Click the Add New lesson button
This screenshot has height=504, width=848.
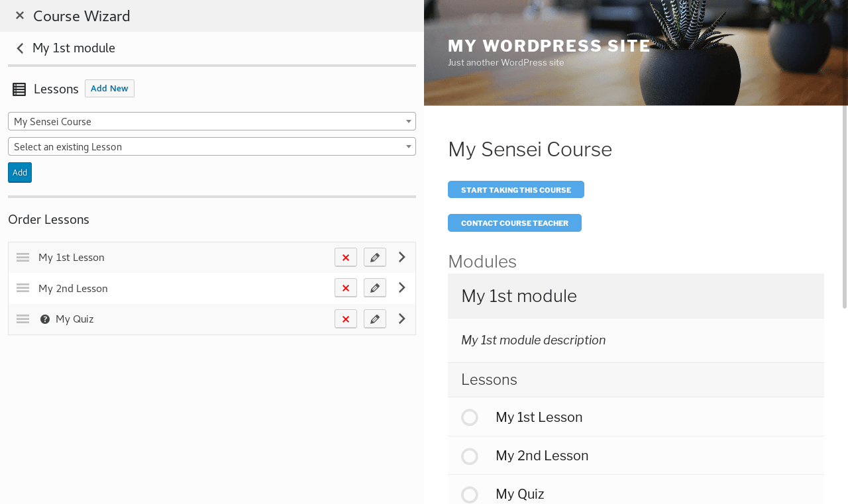point(109,89)
